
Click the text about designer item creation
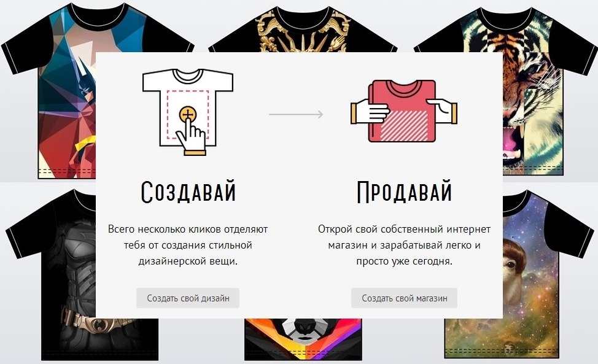point(188,245)
